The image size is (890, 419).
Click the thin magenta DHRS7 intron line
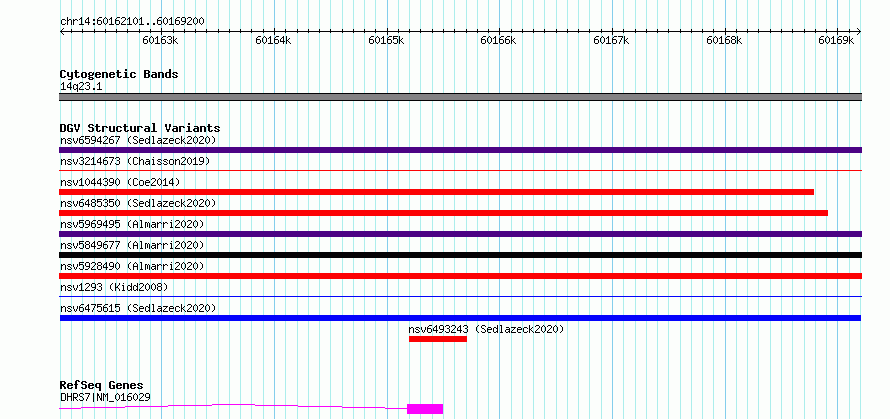[x=233, y=405]
